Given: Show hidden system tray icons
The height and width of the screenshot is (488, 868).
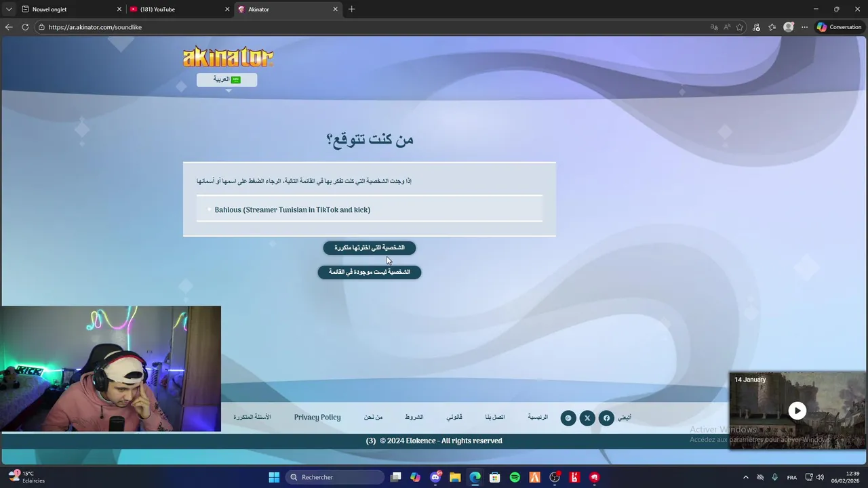Looking at the screenshot, I should coord(746,477).
